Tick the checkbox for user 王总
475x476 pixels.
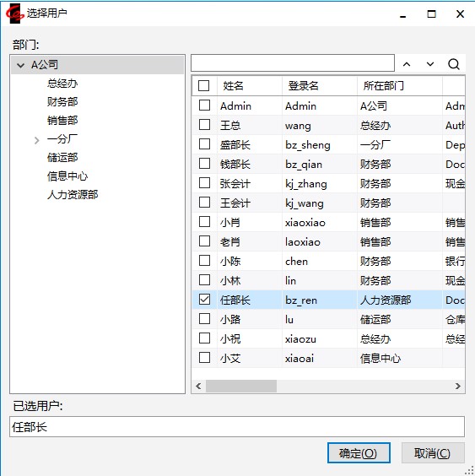click(204, 124)
